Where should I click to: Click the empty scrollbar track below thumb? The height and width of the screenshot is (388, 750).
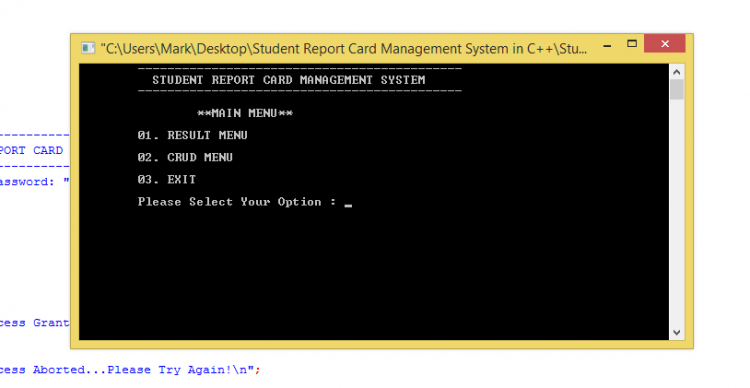tap(676, 212)
